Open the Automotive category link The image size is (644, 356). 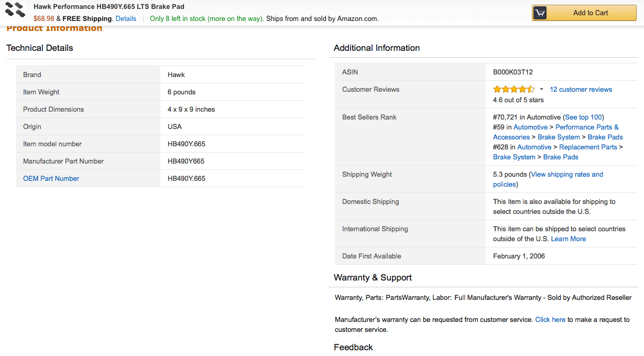(x=530, y=127)
